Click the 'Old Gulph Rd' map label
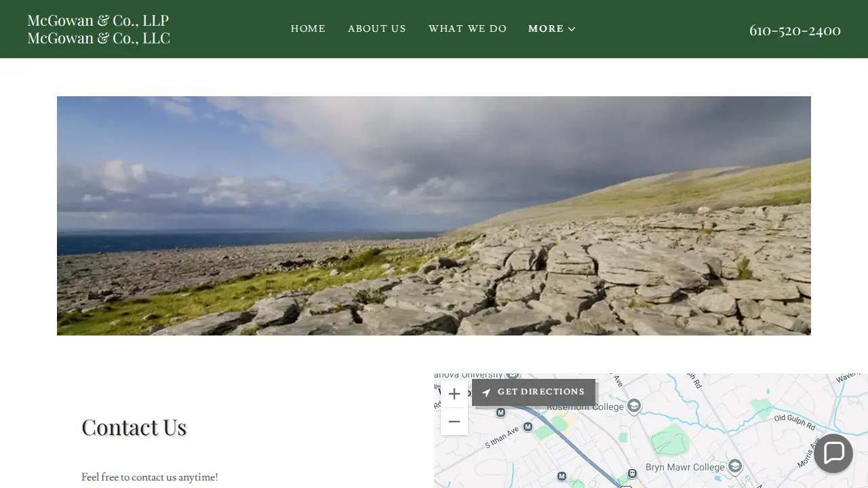 [795, 422]
